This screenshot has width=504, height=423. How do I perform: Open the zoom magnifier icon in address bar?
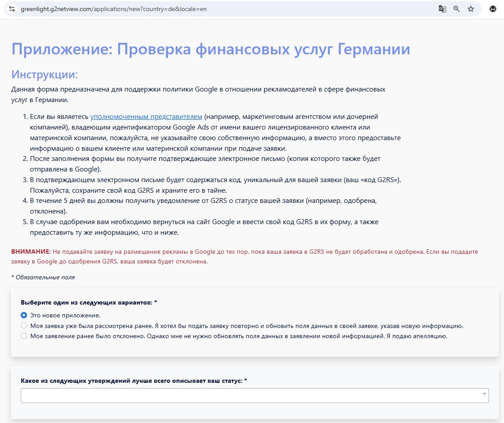coord(456,9)
